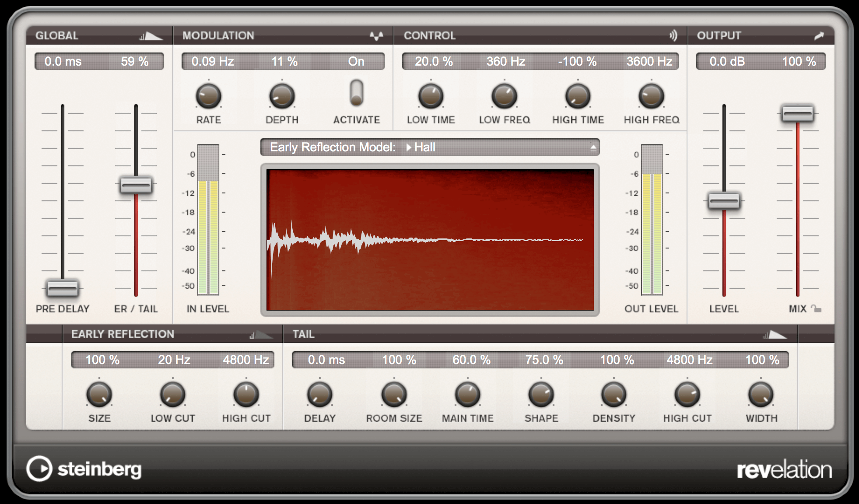Toggle the Mix lock icon

click(x=816, y=308)
